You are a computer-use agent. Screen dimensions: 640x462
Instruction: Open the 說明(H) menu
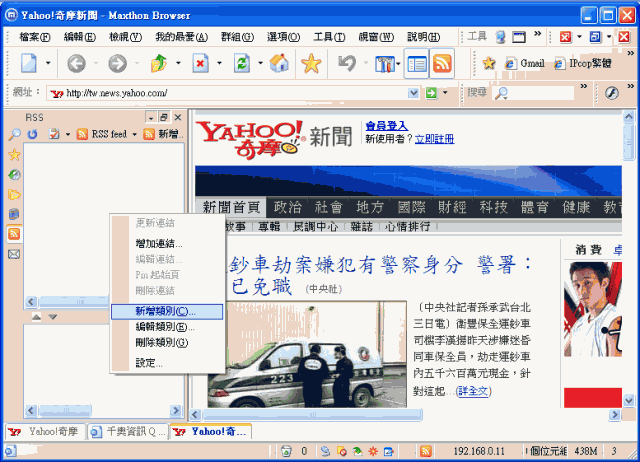[x=424, y=37]
